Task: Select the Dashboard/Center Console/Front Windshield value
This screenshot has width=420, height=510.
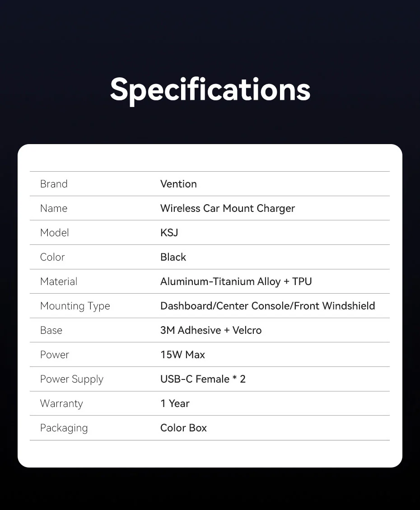Action: pyautogui.click(x=267, y=306)
